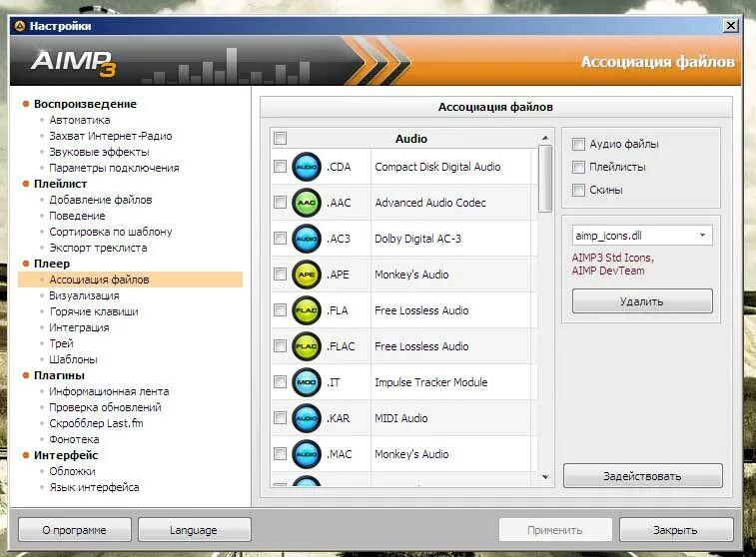Click the Задействовать button
756x557 pixels.
[643, 476]
